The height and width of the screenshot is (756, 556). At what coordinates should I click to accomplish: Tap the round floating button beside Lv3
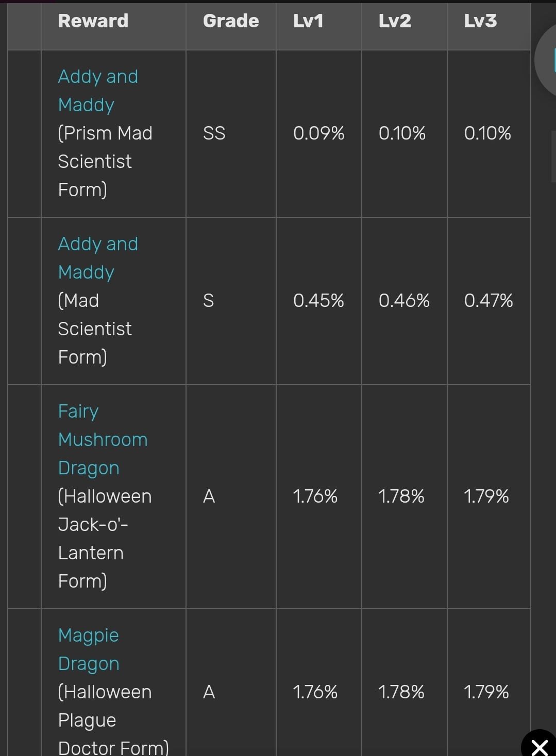pos(547,60)
